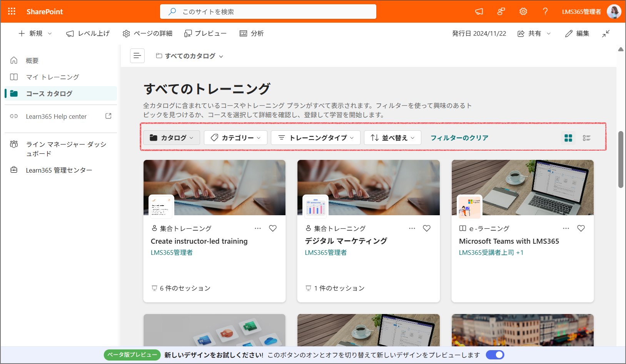Toggle the new design preview switch
The image size is (626, 364).
[495, 355]
